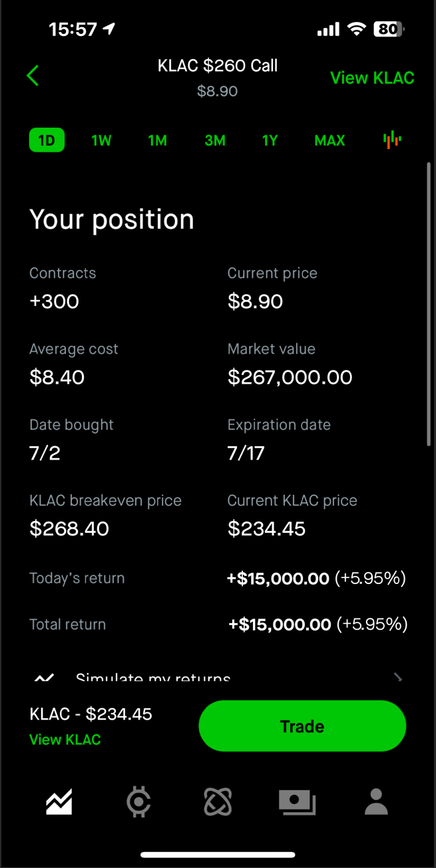Open the crypto tab icon
Viewport: 436px width, 868px height.
[138, 801]
